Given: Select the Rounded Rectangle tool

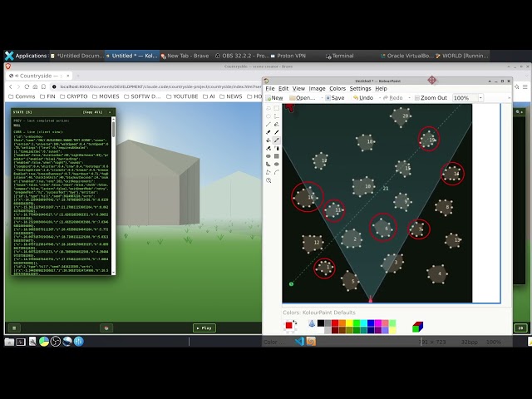Looking at the screenshot, I should 268,156.
